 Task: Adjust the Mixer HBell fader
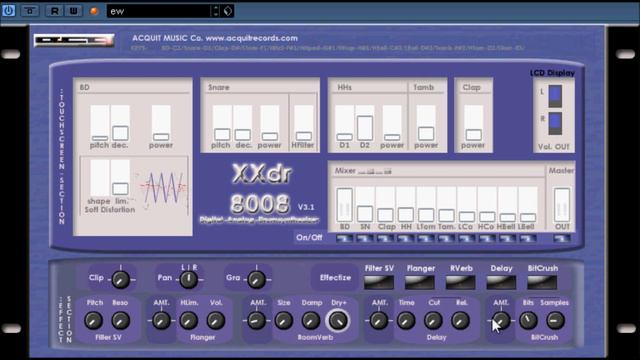coord(508,205)
